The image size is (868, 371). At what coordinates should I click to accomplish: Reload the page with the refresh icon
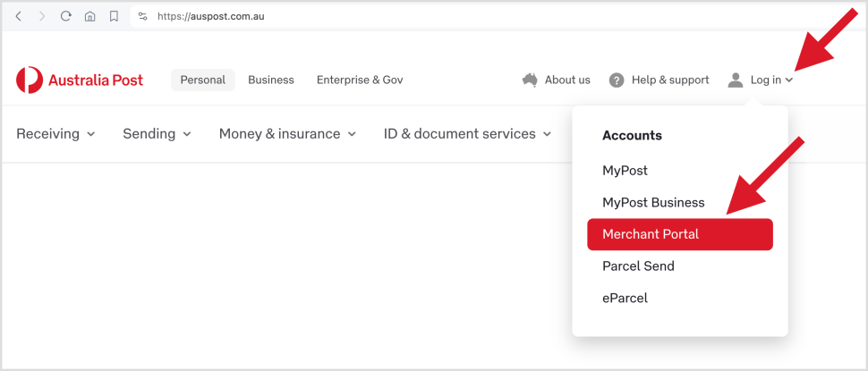point(66,17)
